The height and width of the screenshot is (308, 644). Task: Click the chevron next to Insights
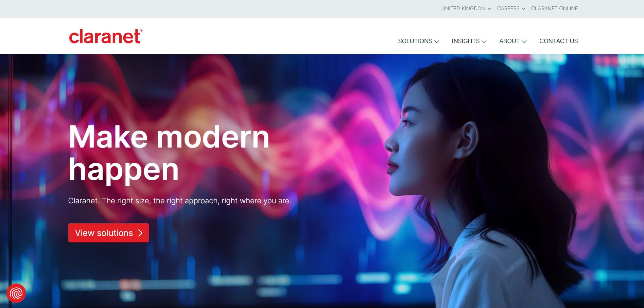coord(484,41)
